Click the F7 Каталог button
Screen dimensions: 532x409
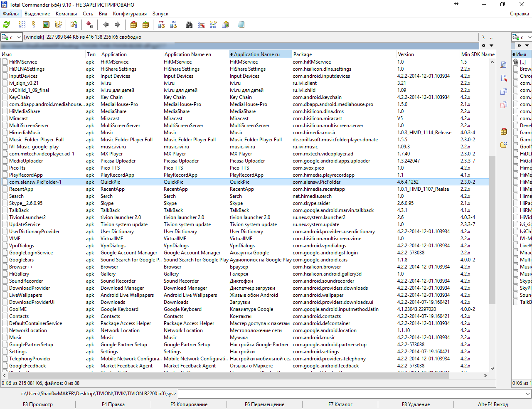pyautogui.click(x=340, y=404)
